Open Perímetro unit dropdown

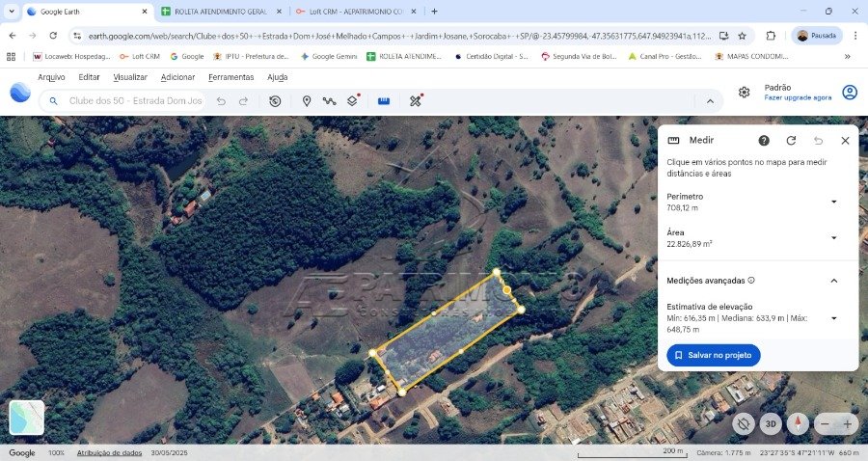[833, 202]
